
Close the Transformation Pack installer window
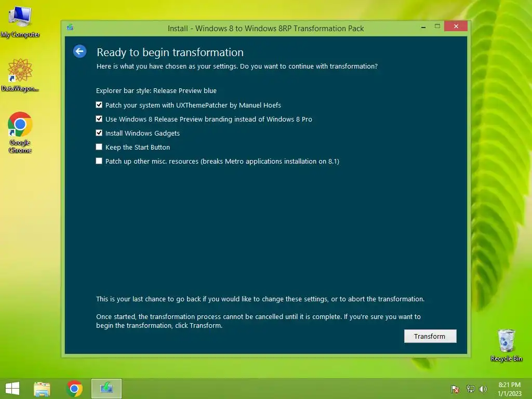[x=456, y=26]
